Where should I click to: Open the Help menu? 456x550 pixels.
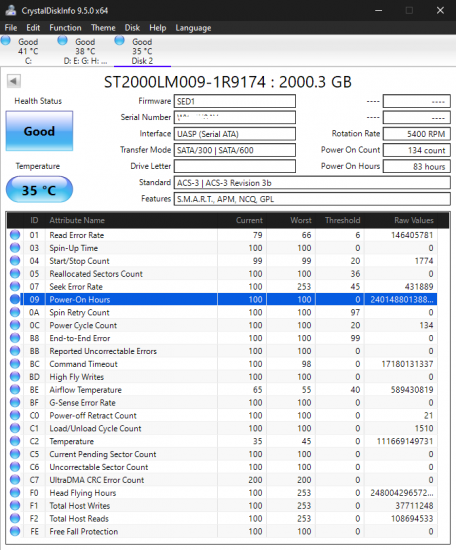click(157, 28)
